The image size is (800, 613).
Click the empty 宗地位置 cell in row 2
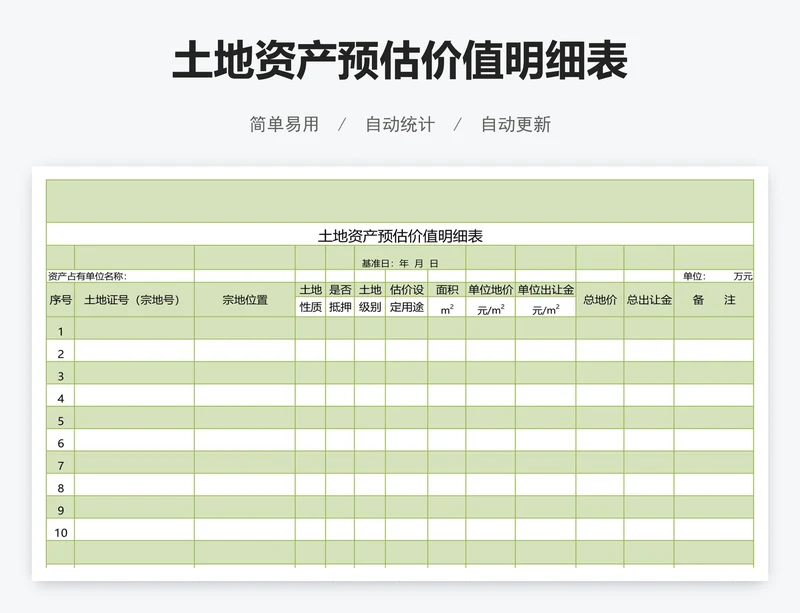click(x=244, y=351)
